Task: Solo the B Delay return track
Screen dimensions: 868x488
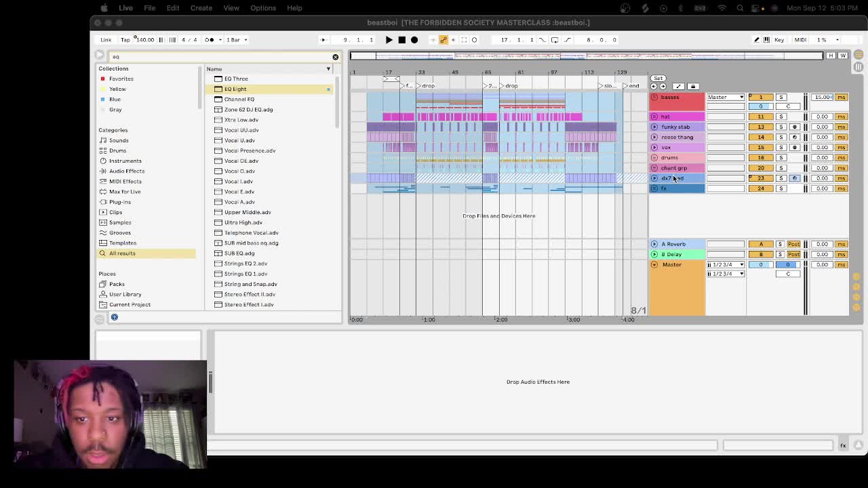Action: (x=780, y=254)
